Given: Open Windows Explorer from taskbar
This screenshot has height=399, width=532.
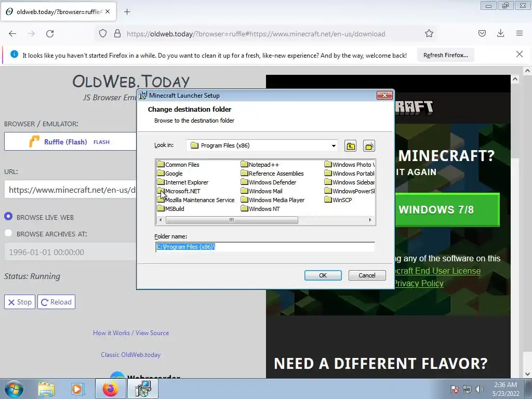Looking at the screenshot, I should 46,389.
